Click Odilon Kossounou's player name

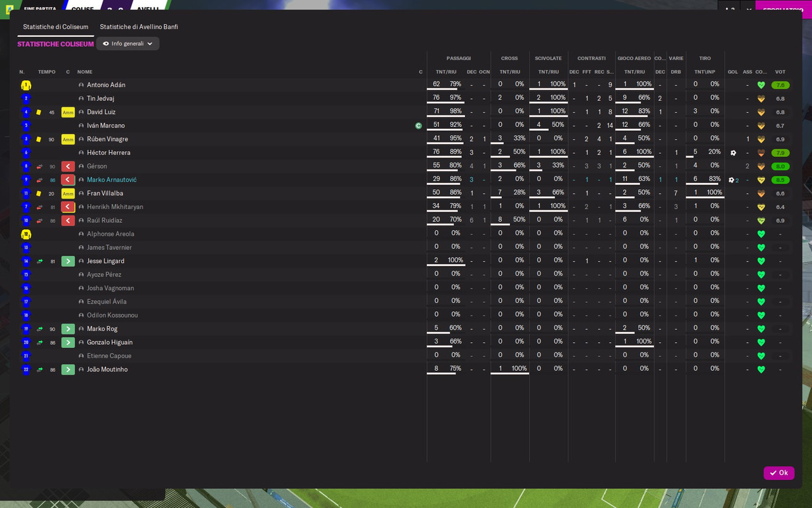tap(112, 316)
